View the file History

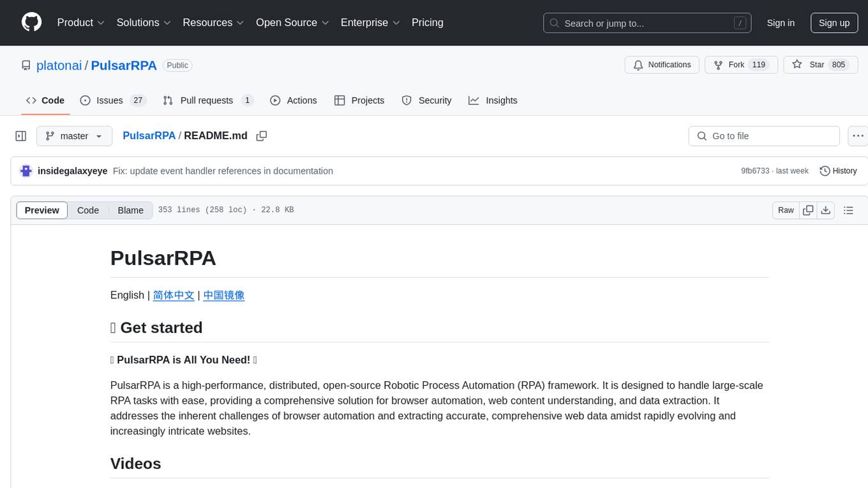click(838, 171)
